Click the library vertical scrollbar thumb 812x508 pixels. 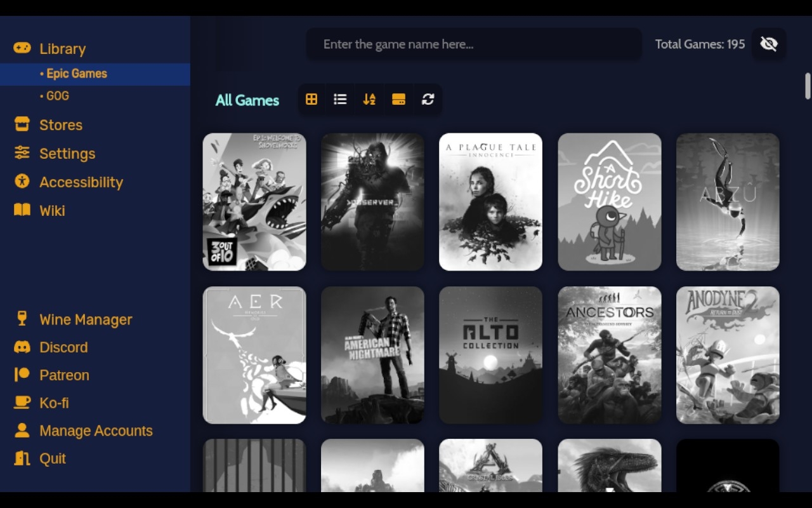(808, 86)
